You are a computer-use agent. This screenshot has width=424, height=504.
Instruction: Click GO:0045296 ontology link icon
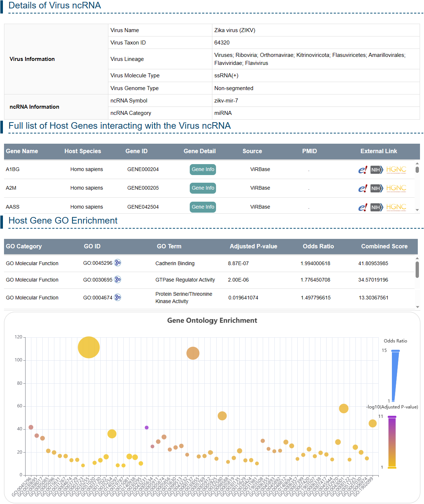tap(117, 263)
